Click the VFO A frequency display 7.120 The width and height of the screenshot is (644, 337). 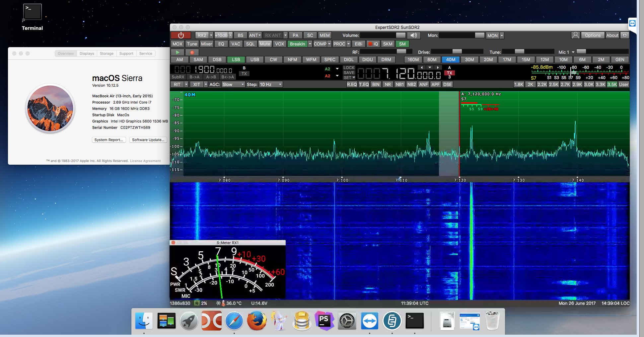point(399,73)
